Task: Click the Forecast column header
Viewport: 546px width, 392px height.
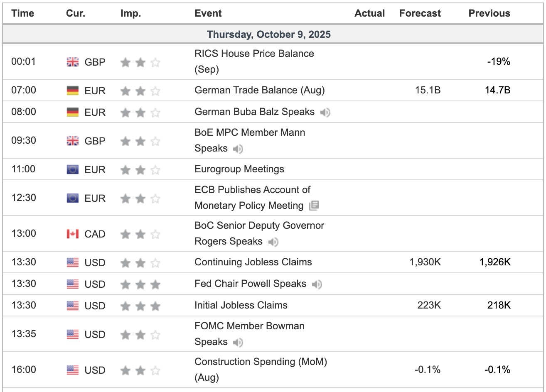Action: click(x=420, y=13)
